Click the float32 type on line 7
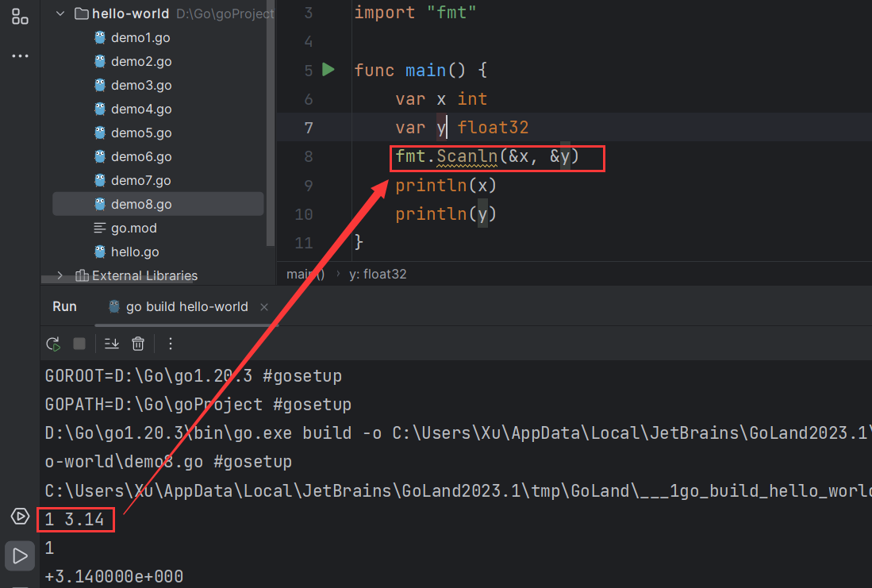This screenshot has height=588, width=872. click(493, 128)
